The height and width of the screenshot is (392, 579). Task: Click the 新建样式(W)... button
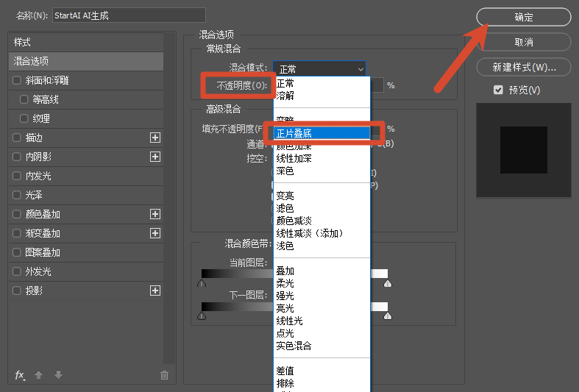tap(524, 67)
